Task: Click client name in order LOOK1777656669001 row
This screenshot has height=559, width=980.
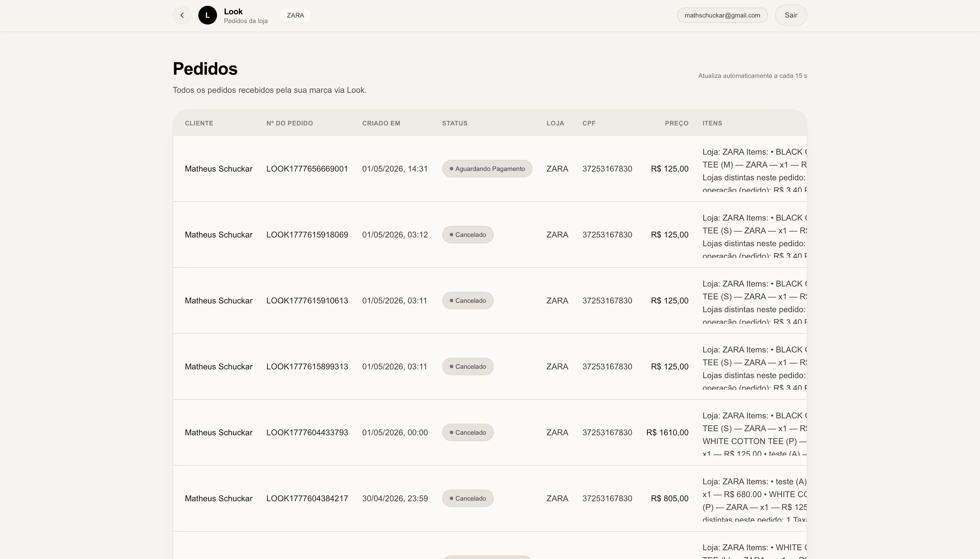Action: [x=219, y=169]
